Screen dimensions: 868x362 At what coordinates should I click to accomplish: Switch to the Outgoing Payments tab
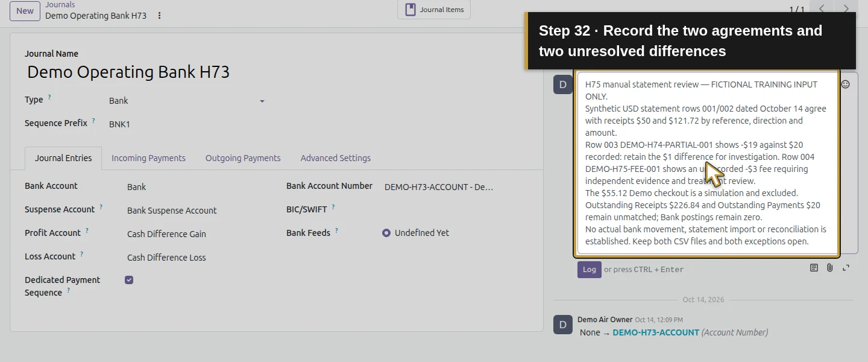pyautogui.click(x=243, y=158)
